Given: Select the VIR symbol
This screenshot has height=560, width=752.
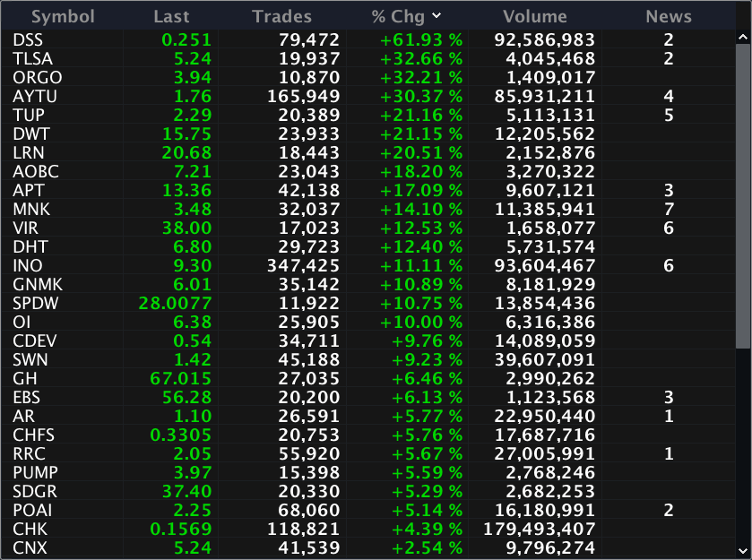Looking at the screenshot, I should point(25,228).
